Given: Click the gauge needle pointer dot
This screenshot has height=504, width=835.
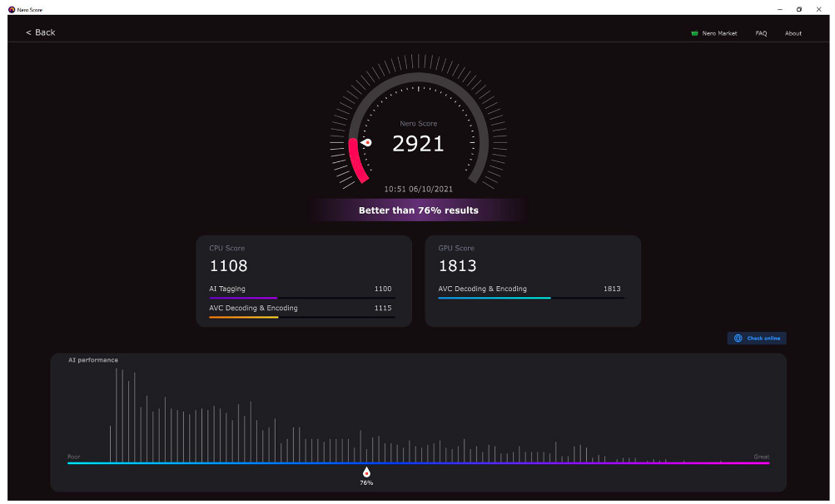Looking at the screenshot, I should pyautogui.click(x=367, y=142).
